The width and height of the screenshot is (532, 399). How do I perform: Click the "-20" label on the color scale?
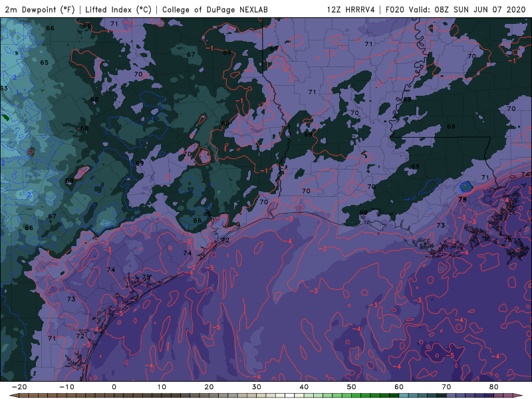coord(19,387)
